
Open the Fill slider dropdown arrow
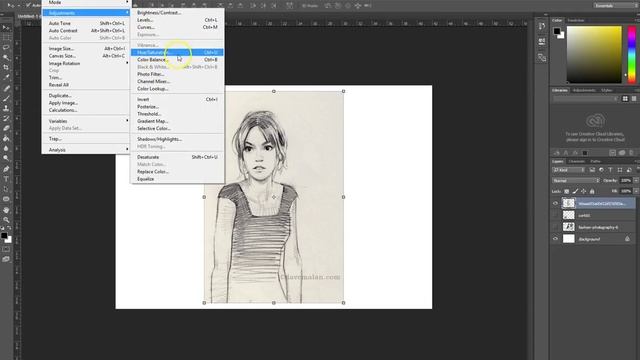pos(636,191)
